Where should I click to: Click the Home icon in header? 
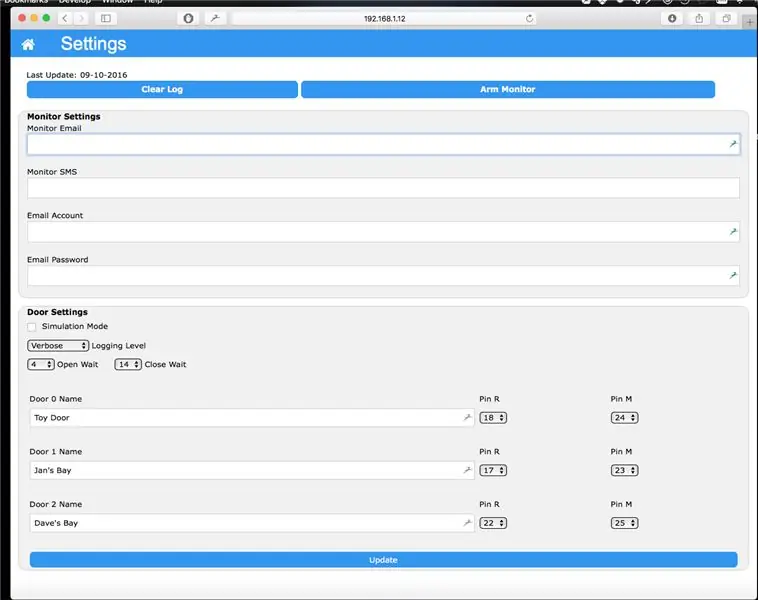28,44
